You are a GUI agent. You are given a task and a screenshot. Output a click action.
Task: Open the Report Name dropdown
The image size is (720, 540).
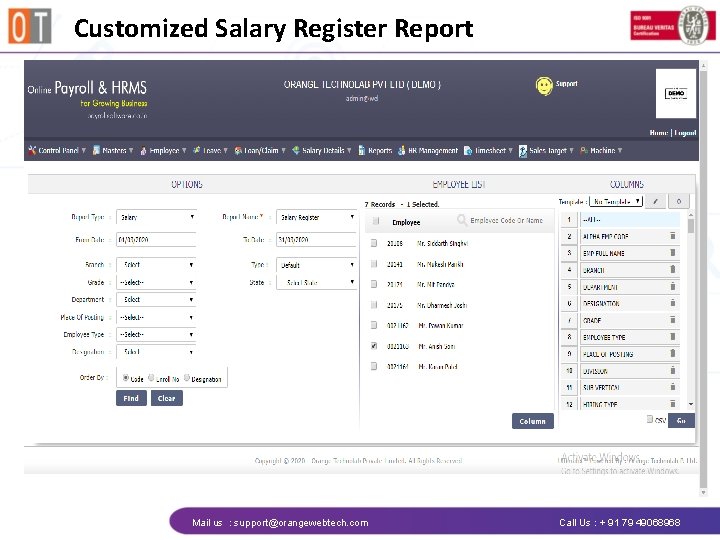(316, 217)
